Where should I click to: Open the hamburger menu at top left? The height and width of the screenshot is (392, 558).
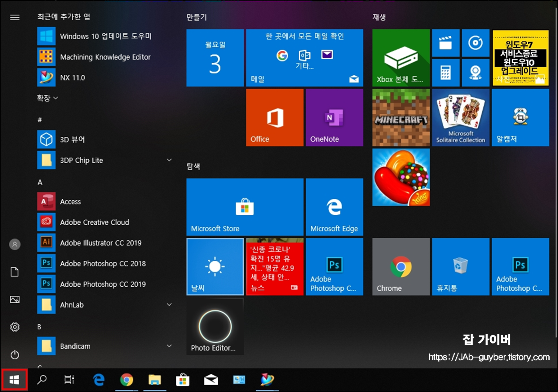click(x=15, y=17)
